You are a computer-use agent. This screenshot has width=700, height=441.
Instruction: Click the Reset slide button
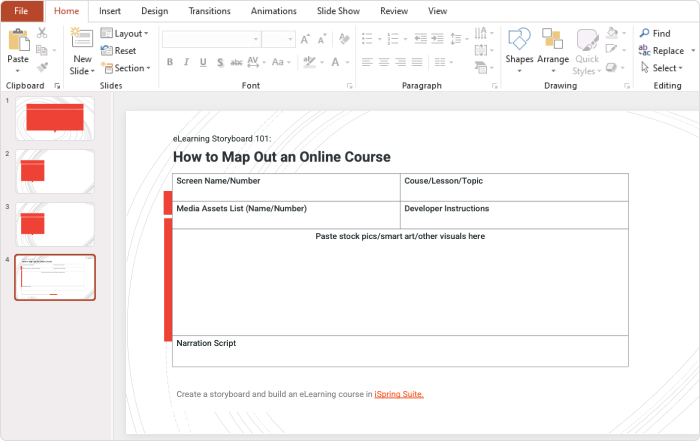coord(118,50)
